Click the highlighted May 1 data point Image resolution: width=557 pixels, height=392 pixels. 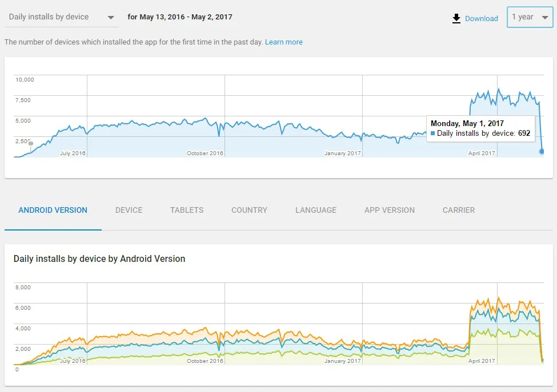coord(542,151)
